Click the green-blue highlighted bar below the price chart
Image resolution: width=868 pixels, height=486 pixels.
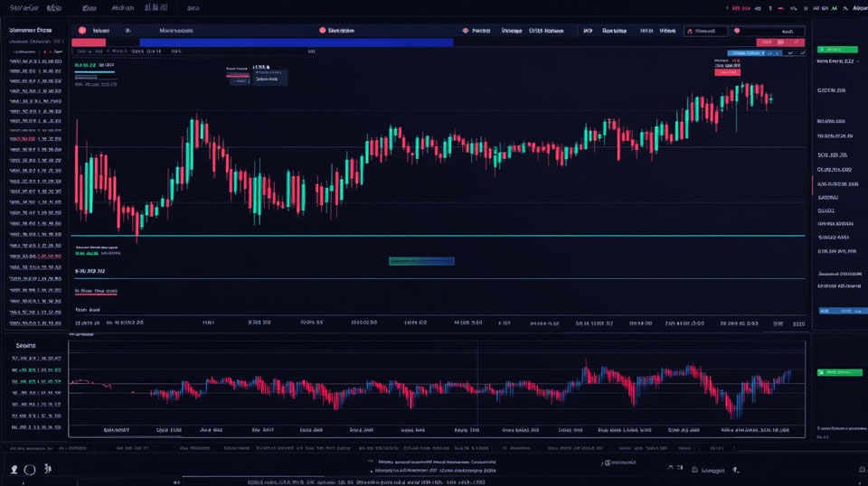(421, 261)
